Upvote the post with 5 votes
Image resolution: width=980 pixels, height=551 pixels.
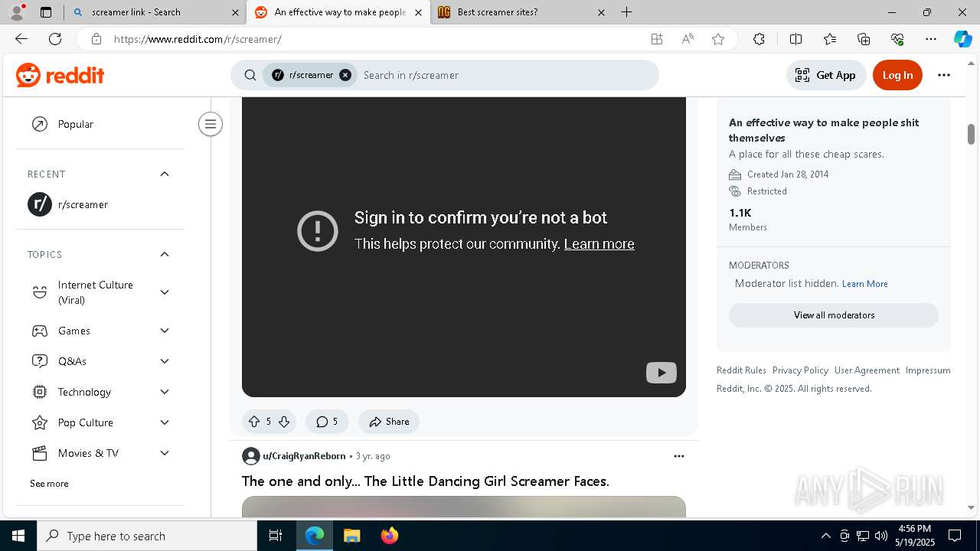coord(254,422)
